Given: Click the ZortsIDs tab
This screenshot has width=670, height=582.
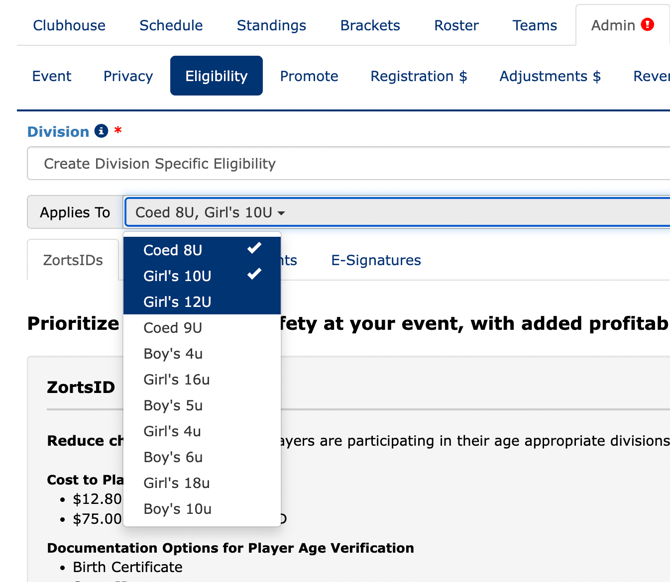Looking at the screenshot, I should (73, 260).
